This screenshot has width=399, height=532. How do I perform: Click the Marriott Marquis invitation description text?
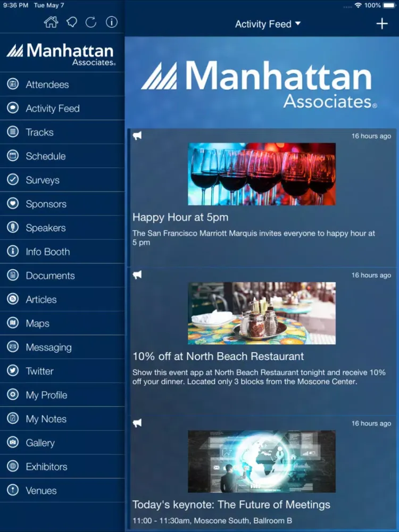254,238
